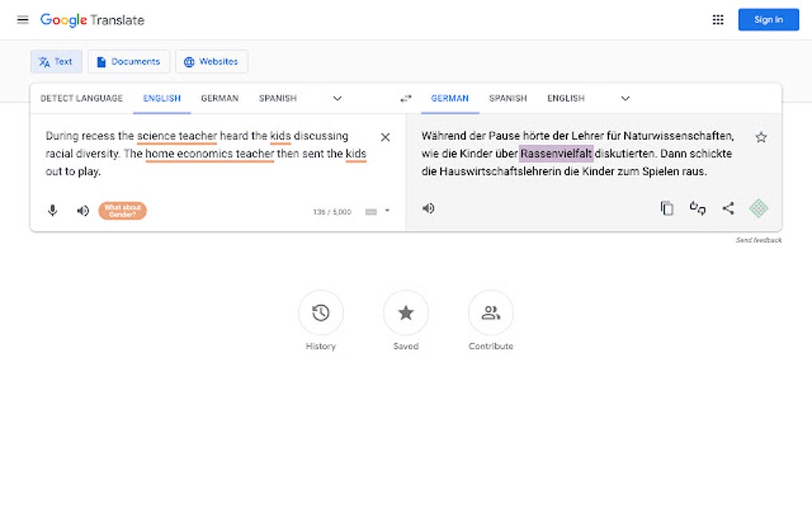The image size is (812, 508).
Task: Open the Send feedback link
Action: [x=759, y=239]
